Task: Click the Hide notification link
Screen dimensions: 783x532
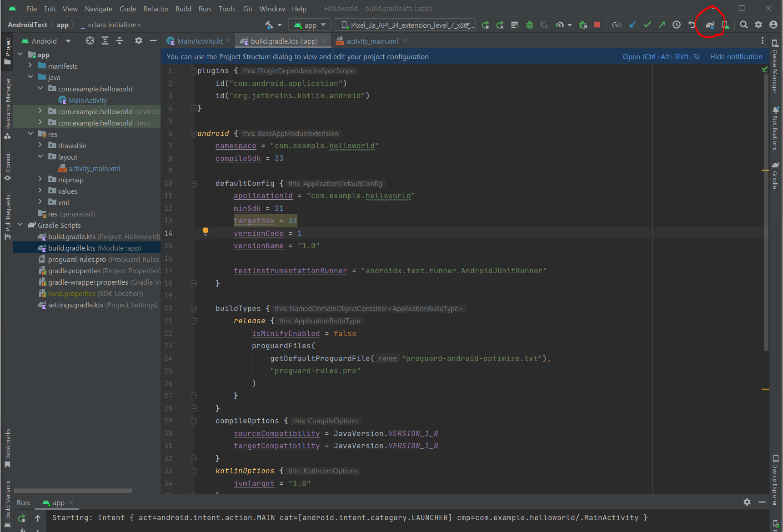Action: 736,56
